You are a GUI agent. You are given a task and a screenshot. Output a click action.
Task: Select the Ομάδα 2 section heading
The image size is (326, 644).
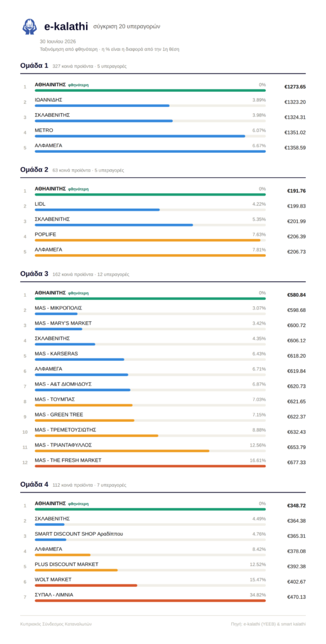point(34,169)
